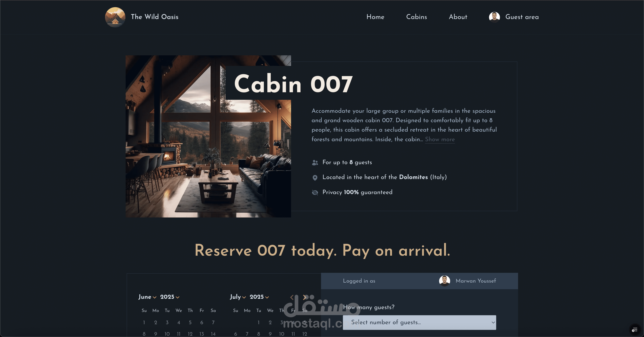This screenshot has height=337, width=644.
Task: Navigate to the Home menu item
Action: (375, 17)
